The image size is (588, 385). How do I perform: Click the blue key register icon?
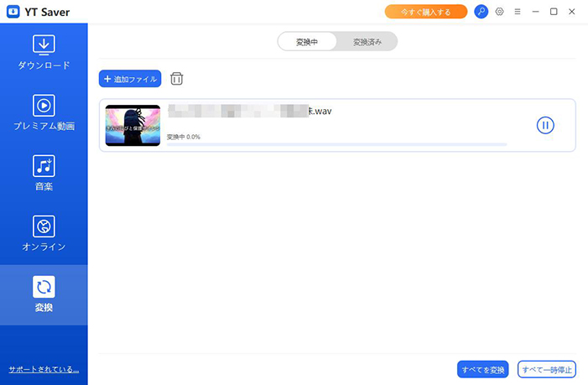(x=481, y=12)
